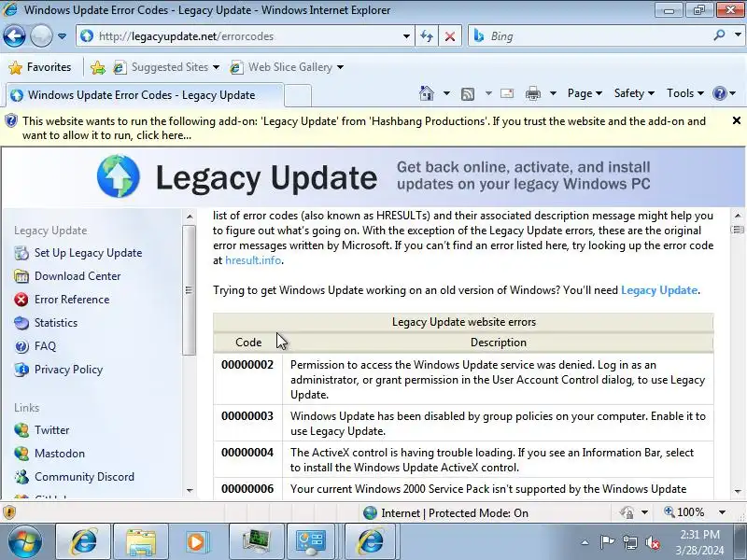Click the add-on information bar message
The image size is (747, 560).
tap(364, 128)
